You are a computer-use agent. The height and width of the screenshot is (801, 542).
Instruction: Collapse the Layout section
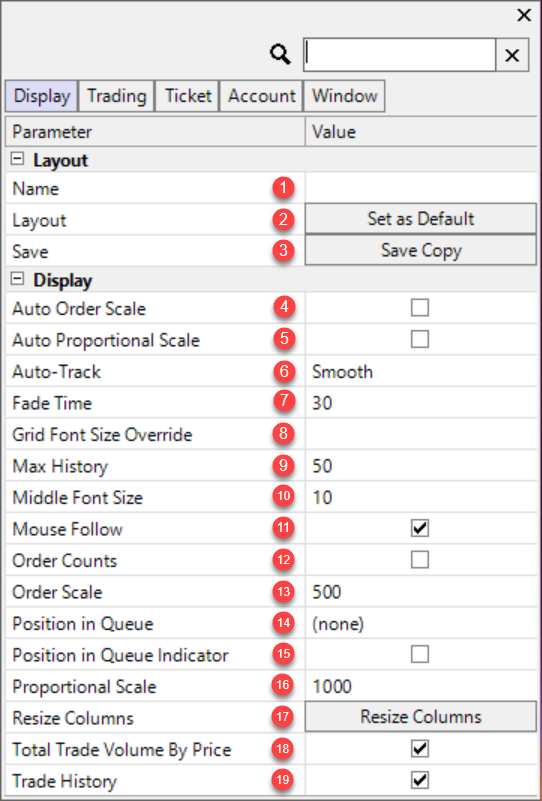(x=18, y=159)
